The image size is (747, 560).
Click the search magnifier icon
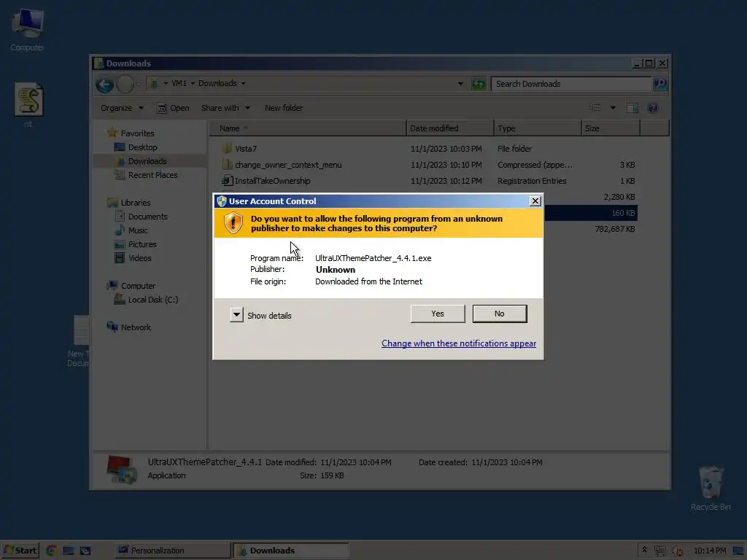click(x=659, y=84)
